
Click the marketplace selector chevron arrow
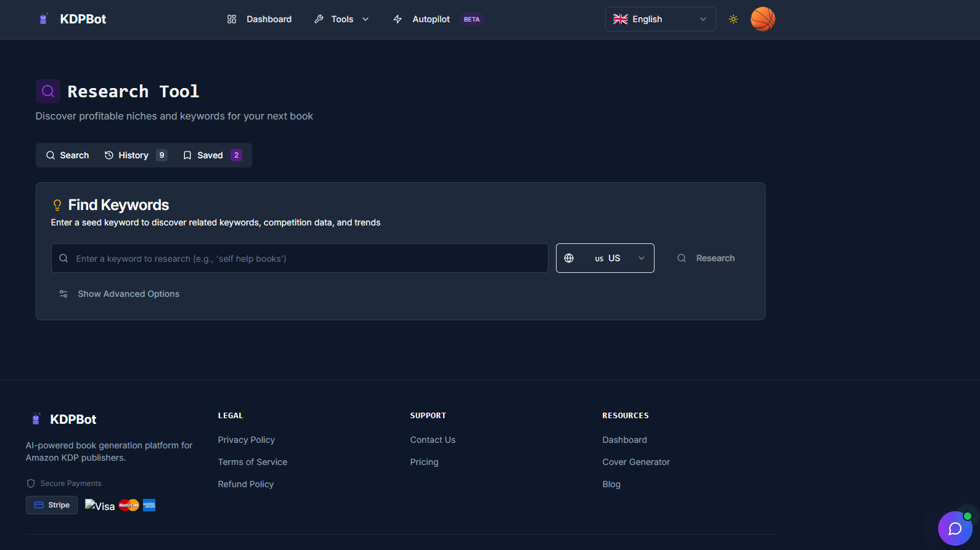pyautogui.click(x=642, y=258)
